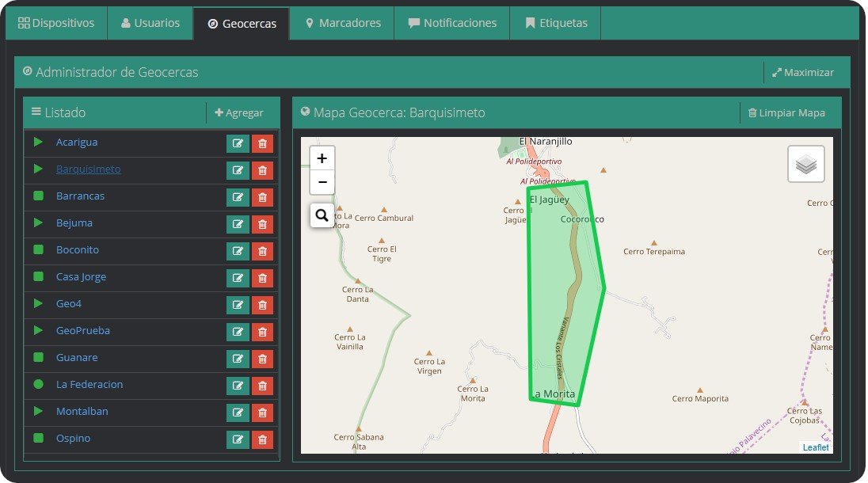Zoom in on the map
The width and height of the screenshot is (868, 483).
tap(322, 158)
